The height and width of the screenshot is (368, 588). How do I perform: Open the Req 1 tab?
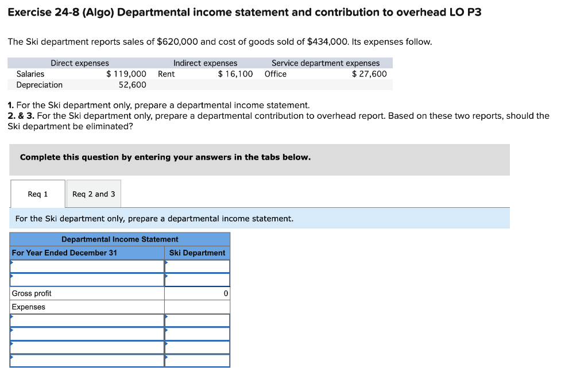click(38, 193)
